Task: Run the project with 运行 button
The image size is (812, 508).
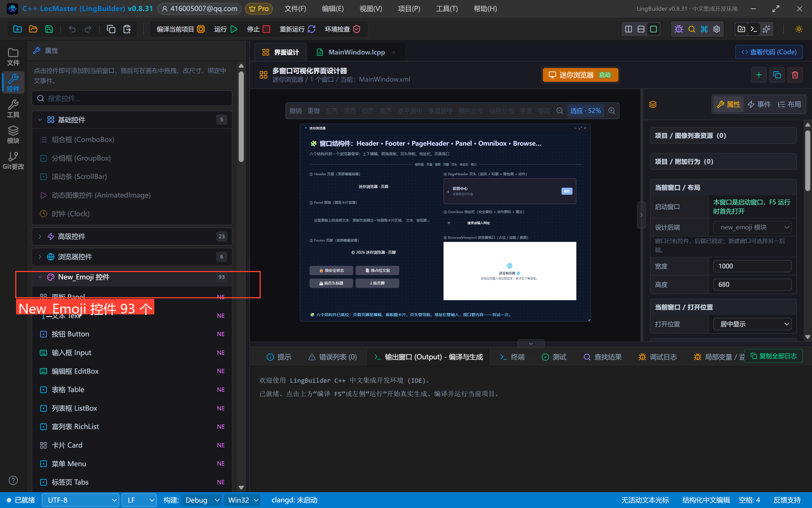Action: (x=226, y=29)
